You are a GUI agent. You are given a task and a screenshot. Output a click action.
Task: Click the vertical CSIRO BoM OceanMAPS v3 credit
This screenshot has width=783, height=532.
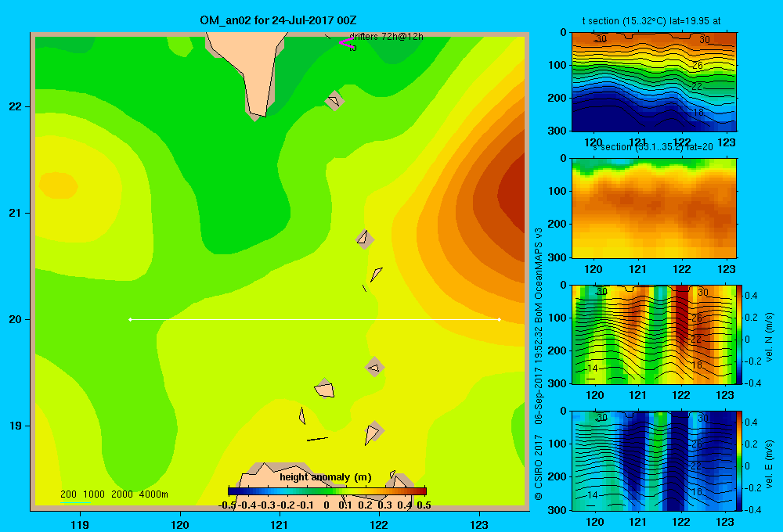(539, 364)
